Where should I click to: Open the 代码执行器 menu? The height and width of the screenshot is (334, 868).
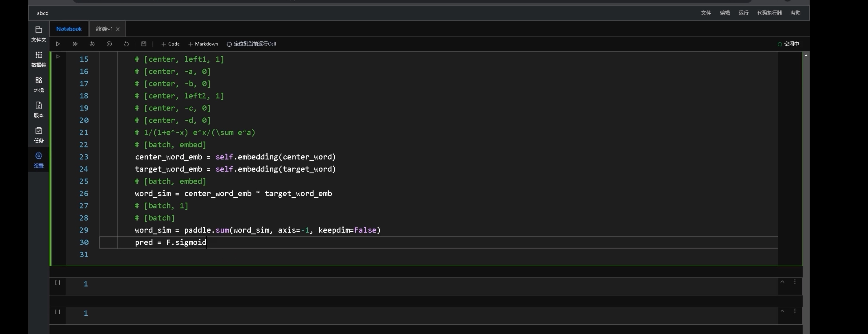769,13
